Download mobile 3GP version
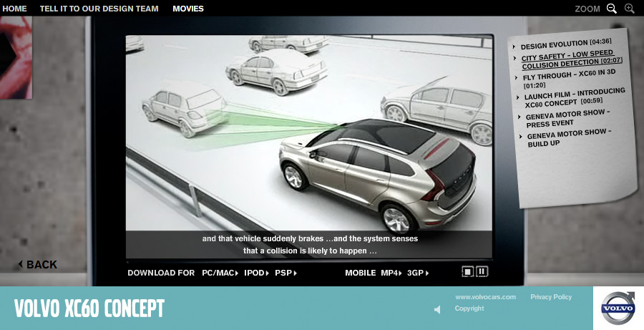Viewport: 644px width, 330px height. coord(418,273)
